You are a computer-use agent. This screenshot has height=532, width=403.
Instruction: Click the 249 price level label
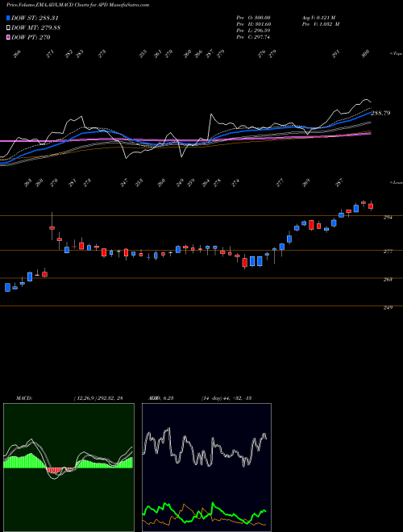click(388, 308)
